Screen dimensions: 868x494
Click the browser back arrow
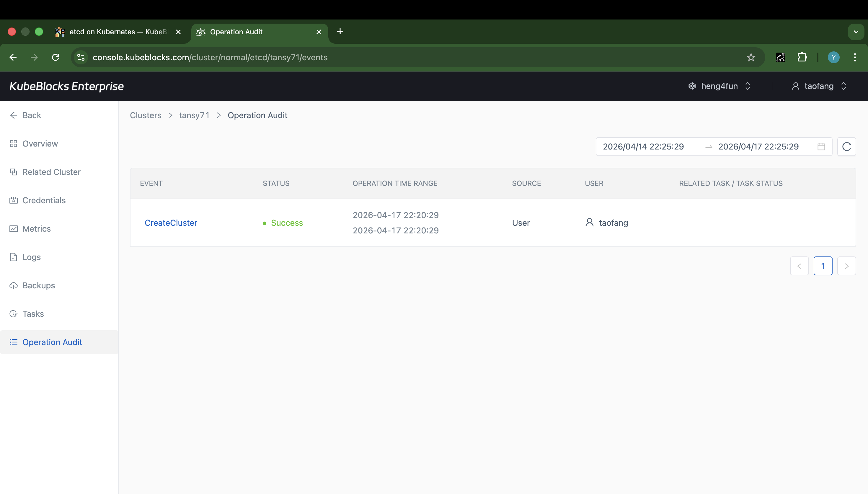pyautogui.click(x=13, y=57)
